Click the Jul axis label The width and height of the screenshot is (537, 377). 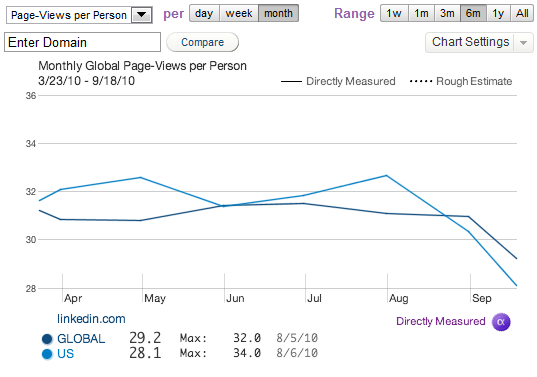click(314, 298)
